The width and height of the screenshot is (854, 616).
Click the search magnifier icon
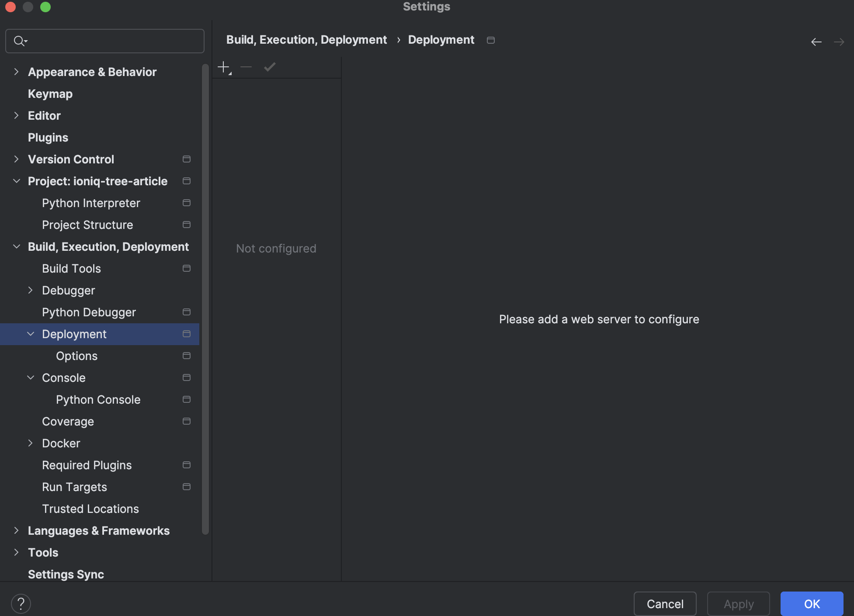19,41
